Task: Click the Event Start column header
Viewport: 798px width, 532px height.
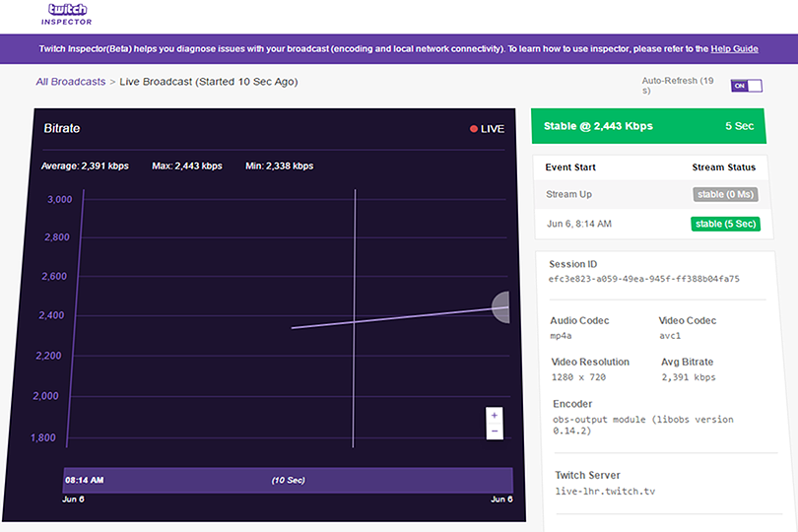Action: [570, 167]
